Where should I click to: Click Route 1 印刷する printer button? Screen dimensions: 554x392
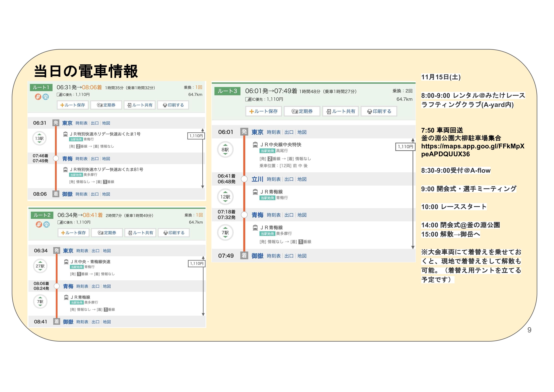click(x=173, y=105)
